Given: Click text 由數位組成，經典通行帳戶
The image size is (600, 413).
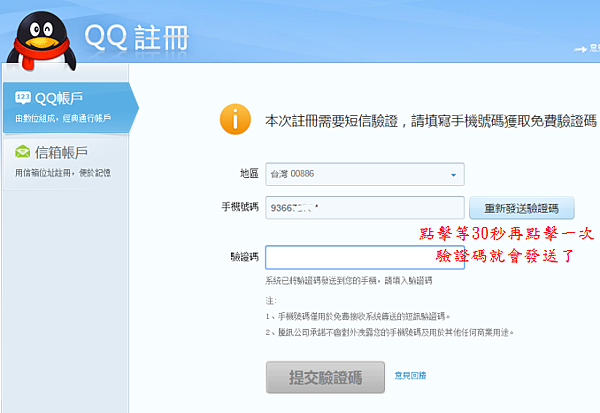Looking at the screenshot, I should [x=63, y=118].
